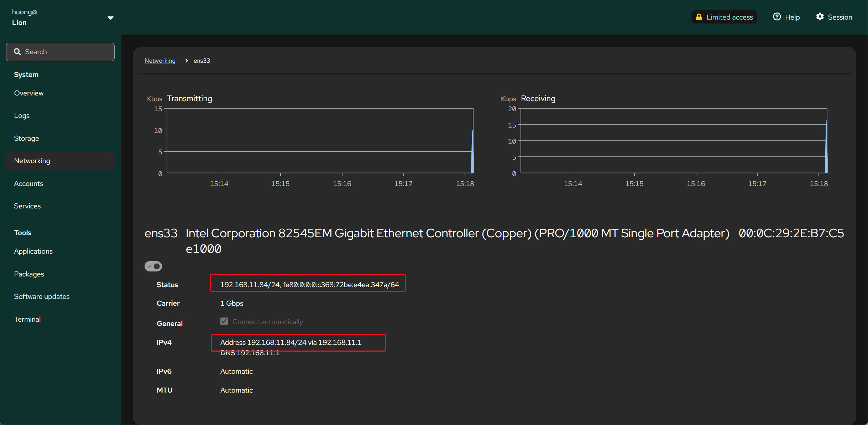Open the Logs page

click(x=22, y=115)
